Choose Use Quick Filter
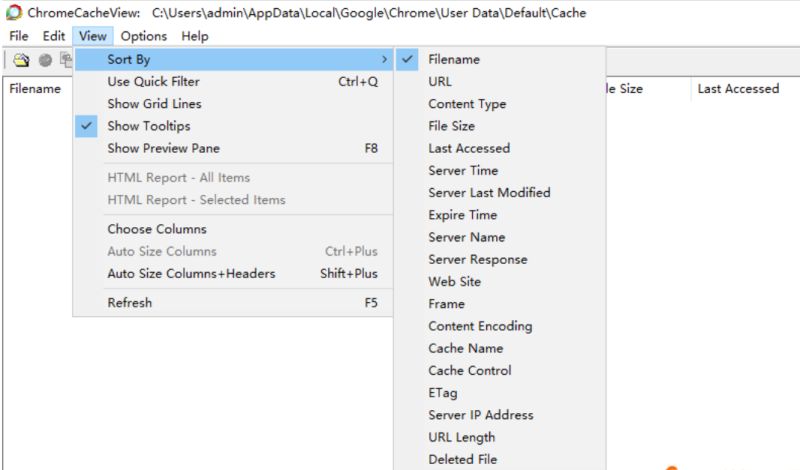This screenshot has width=800, height=470. pyautogui.click(x=234, y=82)
